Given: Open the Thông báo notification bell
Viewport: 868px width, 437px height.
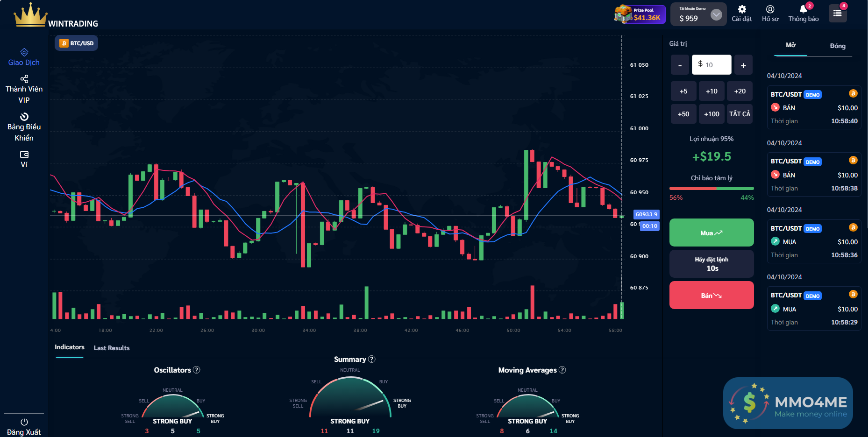Looking at the screenshot, I should tap(803, 9).
